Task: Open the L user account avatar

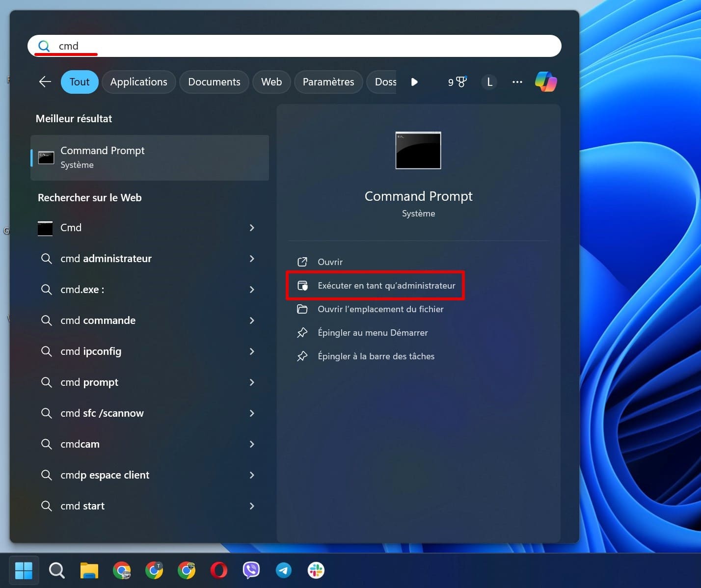Action: coord(489,82)
